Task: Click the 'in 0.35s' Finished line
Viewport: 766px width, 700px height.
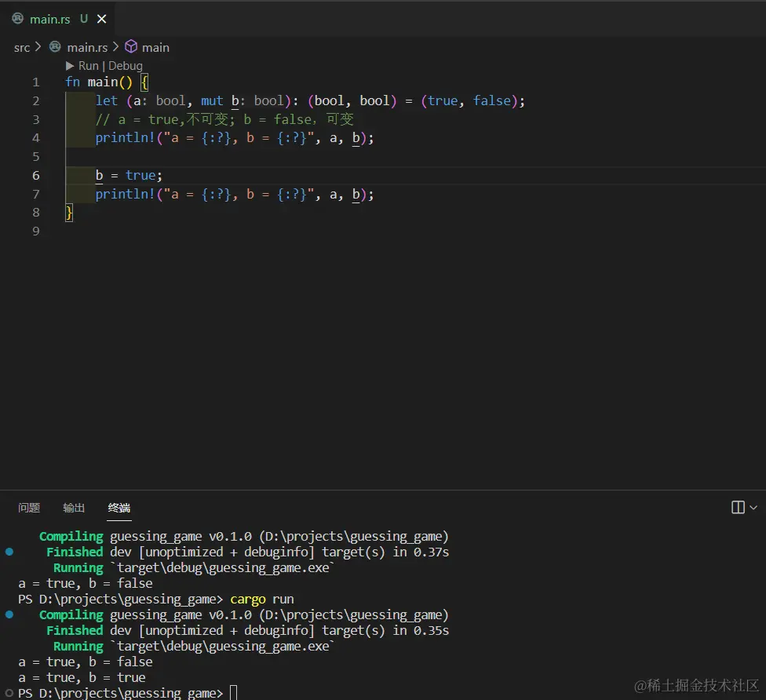Action: click(x=248, y=630)
